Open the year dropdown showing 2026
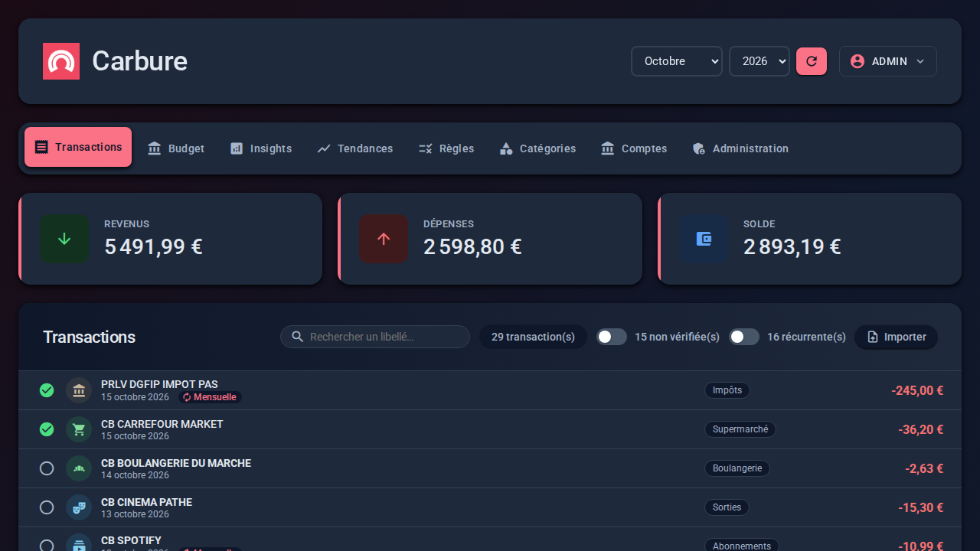This screenshot has height=551, width=980. (x=759, y=61)
